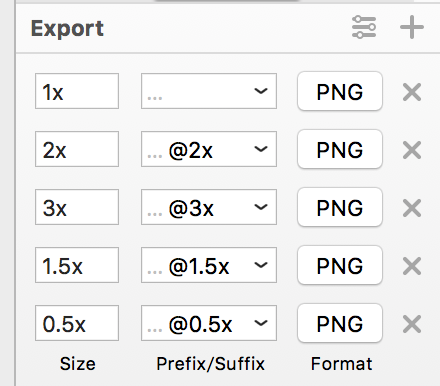Remove the 3x export row
Screen dimensions: 440x386
coord(412,208)
